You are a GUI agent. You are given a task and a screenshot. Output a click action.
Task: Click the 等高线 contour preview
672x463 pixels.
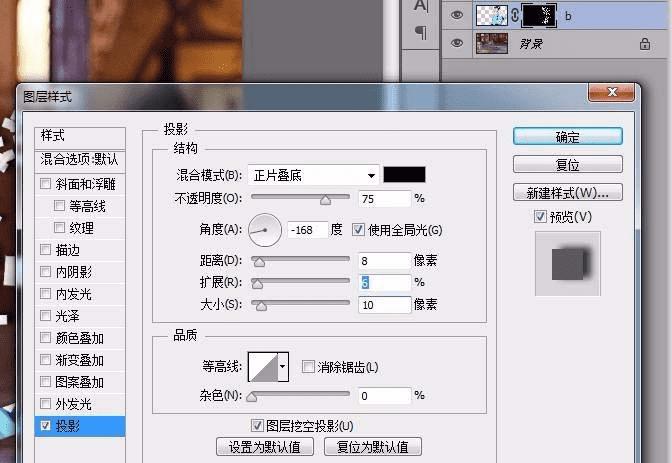[263, 367]
